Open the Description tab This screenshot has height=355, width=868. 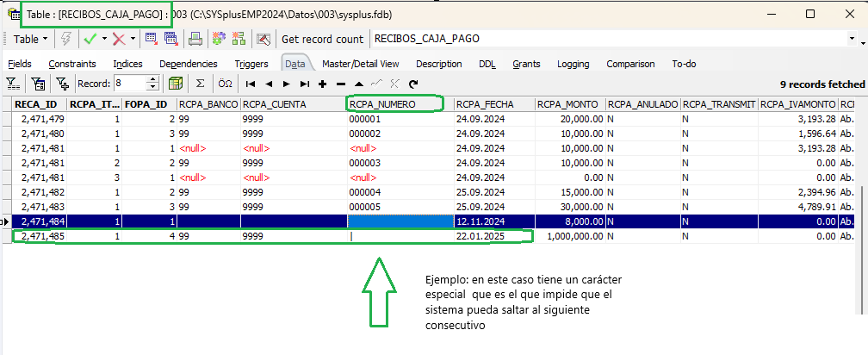439,64
